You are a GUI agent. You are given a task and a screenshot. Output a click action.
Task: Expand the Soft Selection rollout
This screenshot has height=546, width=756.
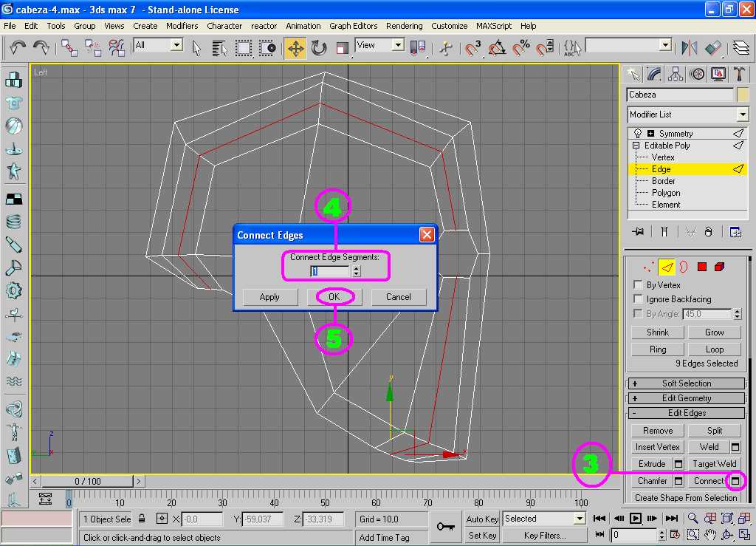(687, 383)
